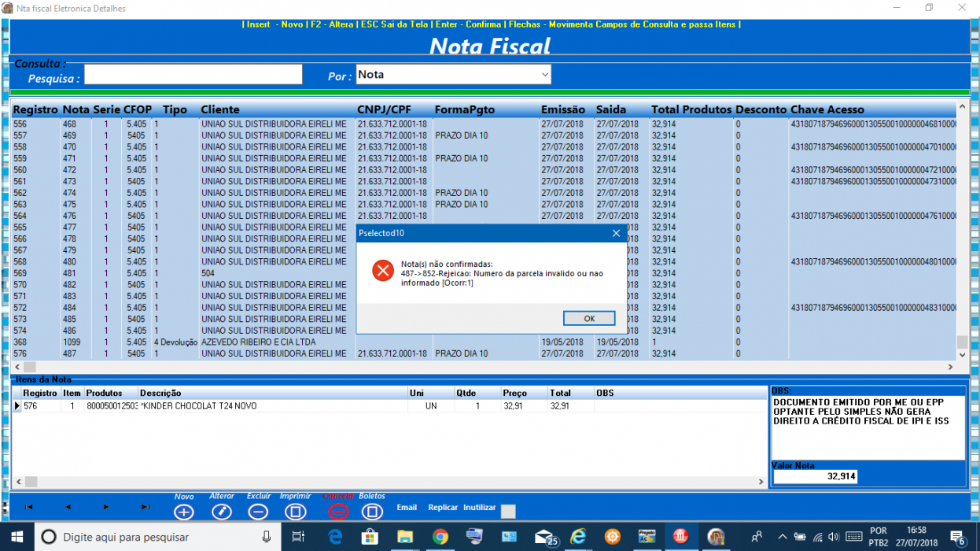The height and width of the screenshot is (551, 980).
Task: Click the Emissão column header
Action: tap(563, 109)
